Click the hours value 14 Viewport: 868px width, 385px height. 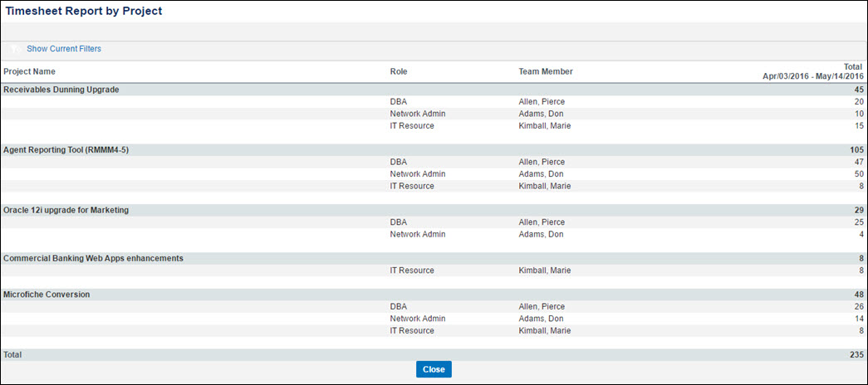[859, 319]
